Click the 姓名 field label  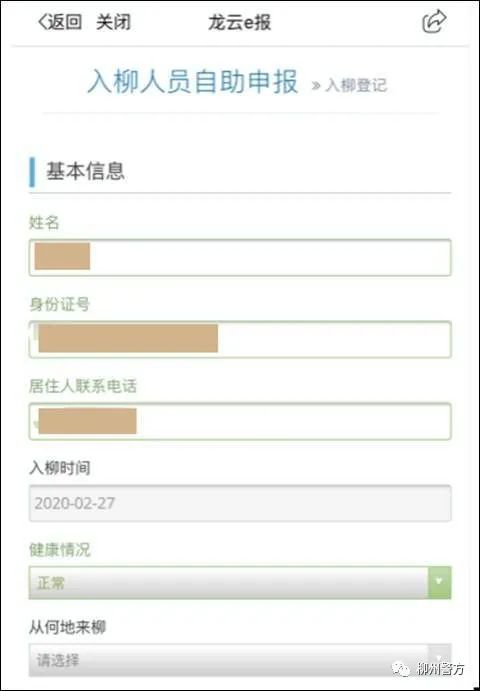click(44, 223)
